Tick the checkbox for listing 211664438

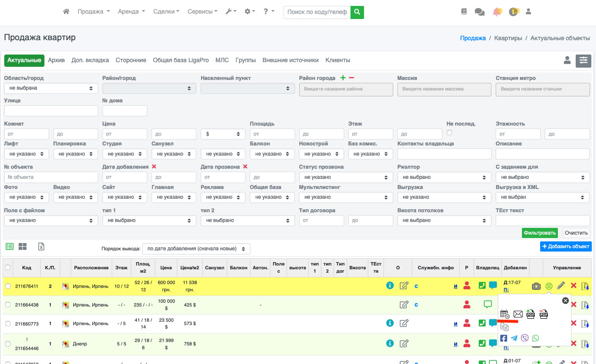pos(8,305)
